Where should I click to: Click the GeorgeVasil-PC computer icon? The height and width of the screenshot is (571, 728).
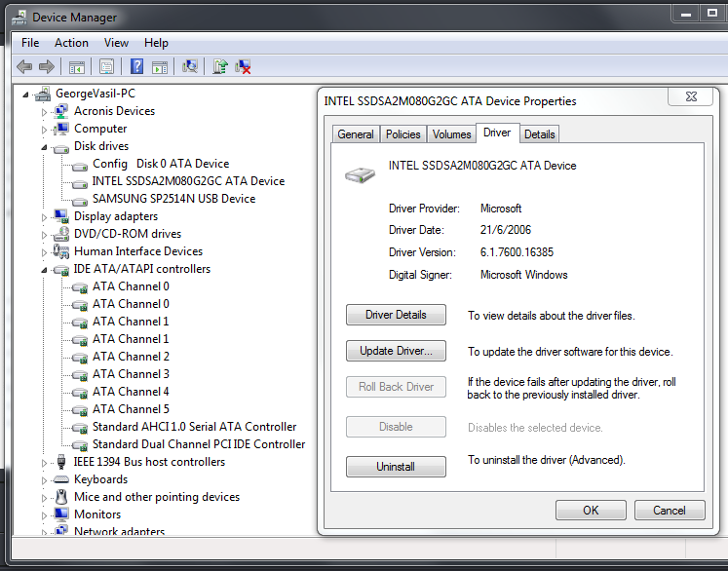43,94
